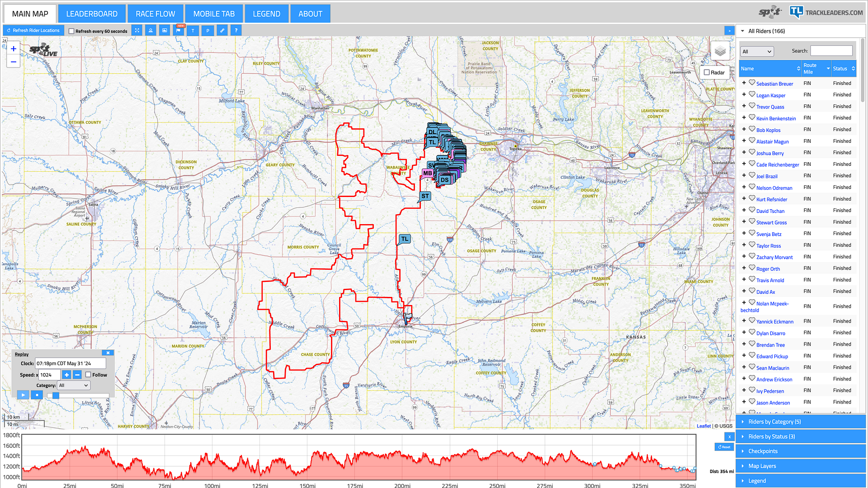Open the Leaderboard tab
The width and height of the screenshot is (868, 488).
[92, 14]
